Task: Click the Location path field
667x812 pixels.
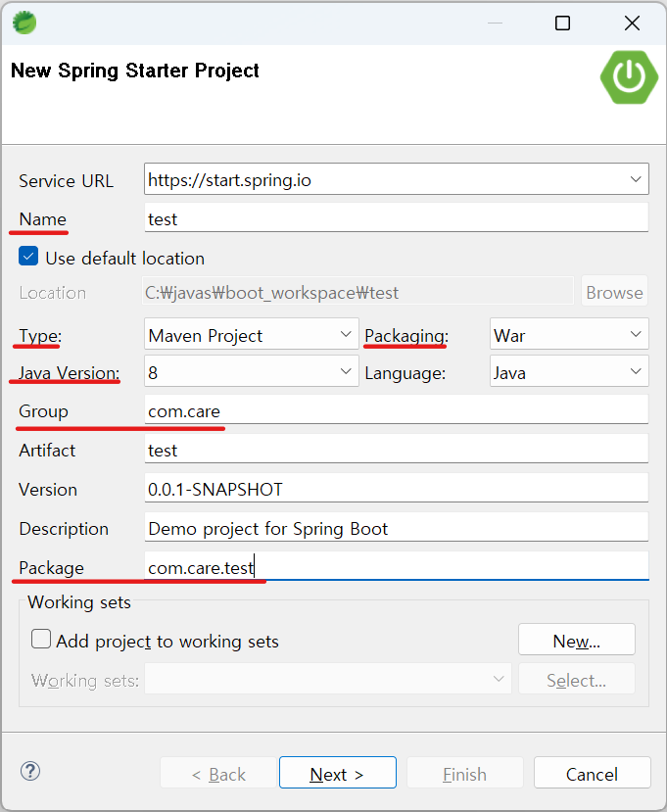Action: click(x=358, y=291)
